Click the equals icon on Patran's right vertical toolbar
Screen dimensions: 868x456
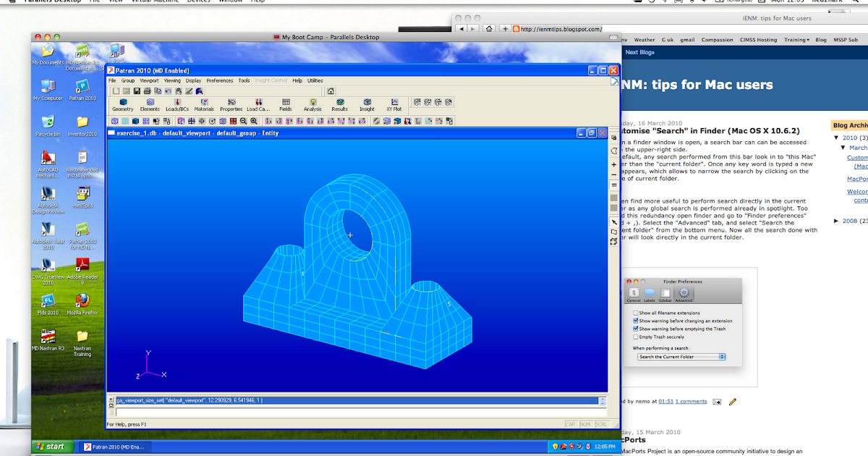(x=614, y=186)
